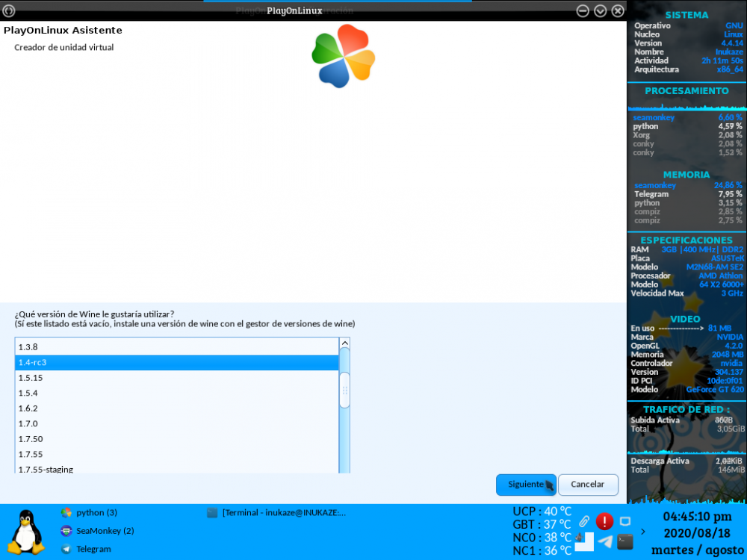Click the Telegram paper plane tray icon
The image size is (747, 560).
pos(605,542)
